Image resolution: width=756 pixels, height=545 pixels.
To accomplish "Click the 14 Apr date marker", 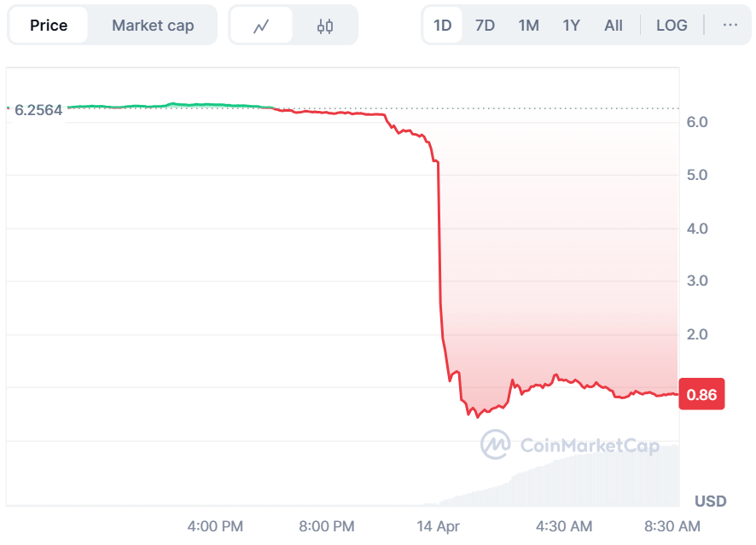I will click(437, 526).
